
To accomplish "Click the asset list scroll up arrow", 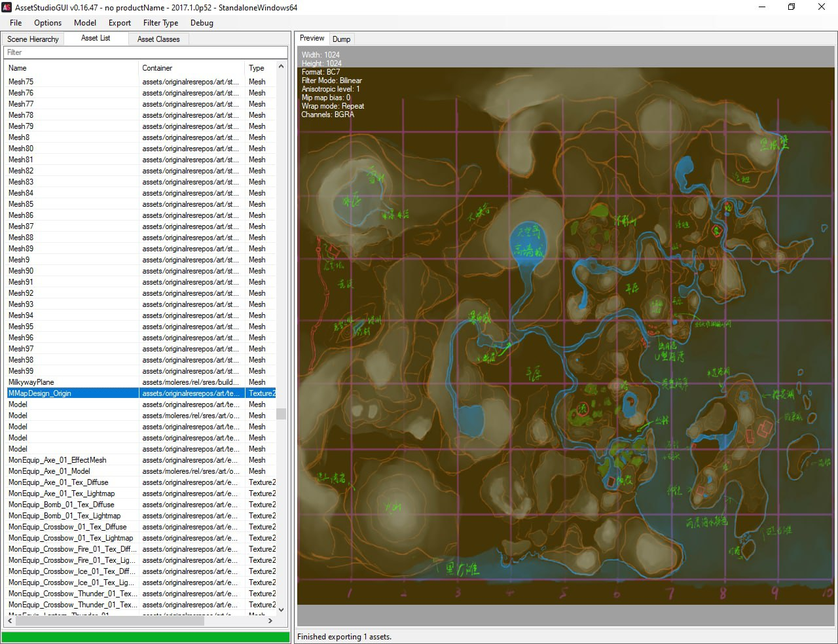I will (x=282, y=67).
